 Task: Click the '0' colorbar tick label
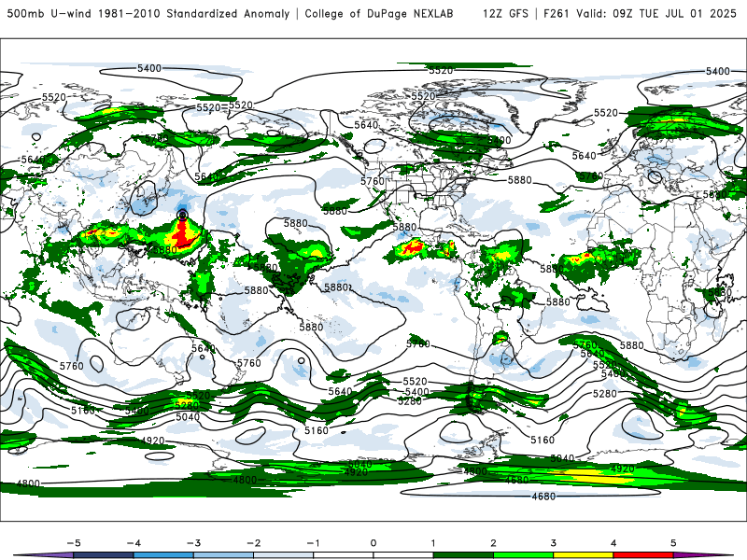click(x=373, y=543)
